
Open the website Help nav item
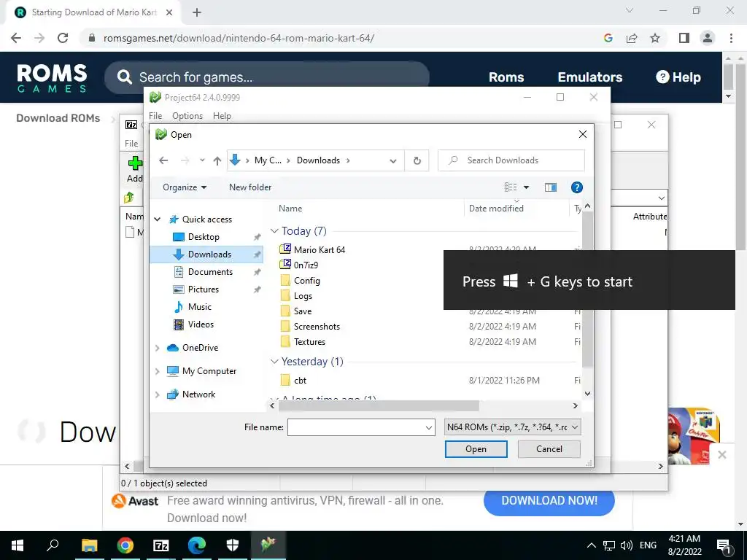(x=678, y=77)
